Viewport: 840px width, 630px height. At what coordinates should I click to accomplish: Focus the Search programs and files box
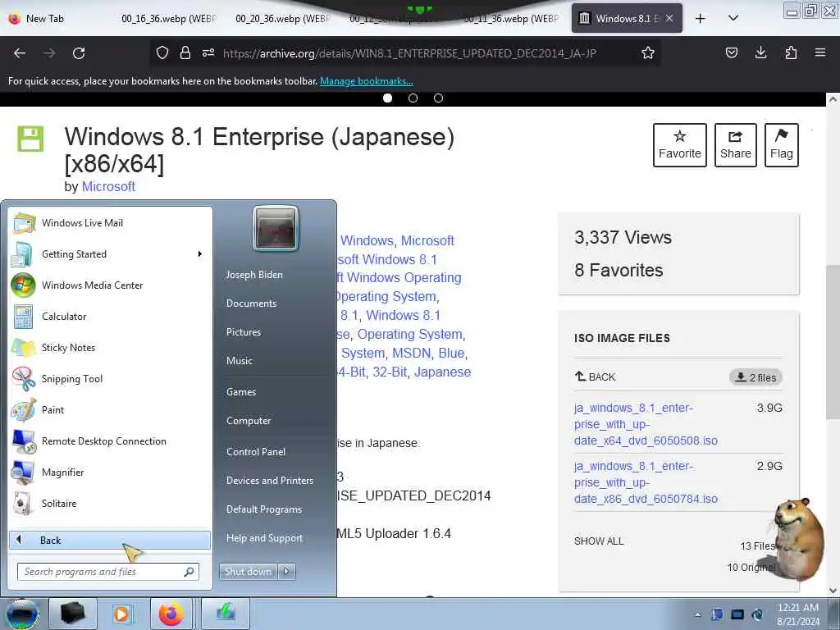point(108,572)
